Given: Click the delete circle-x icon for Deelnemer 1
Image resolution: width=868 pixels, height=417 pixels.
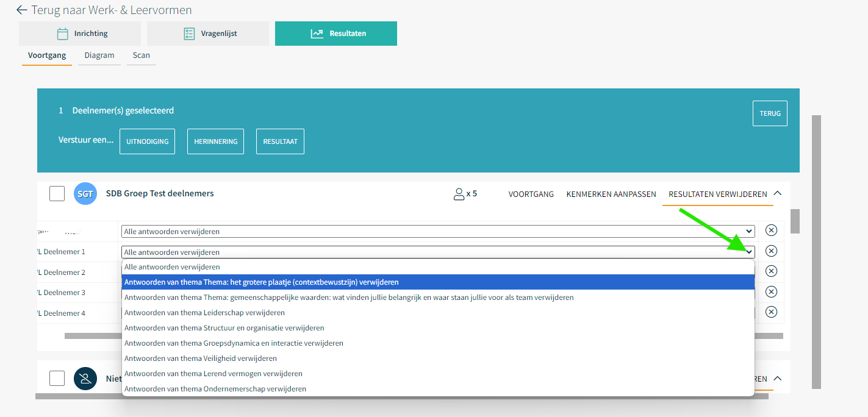Looking at the screenshot, I should 771,251.
